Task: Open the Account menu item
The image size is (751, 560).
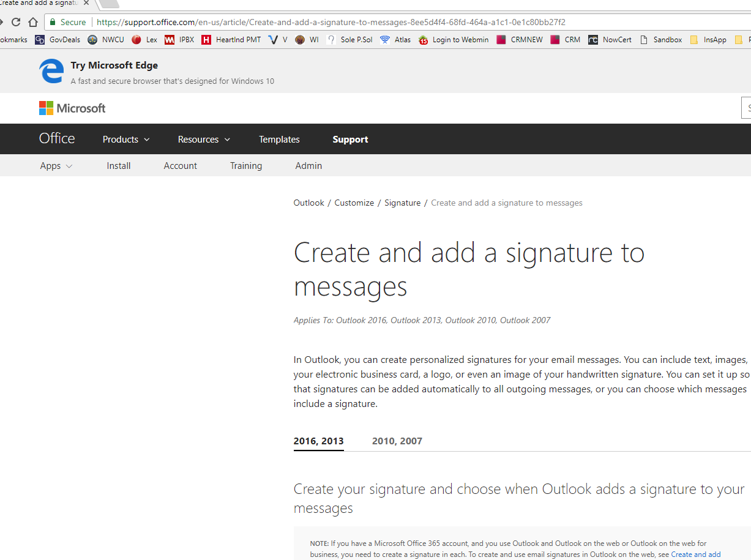Action: (181, 166)
